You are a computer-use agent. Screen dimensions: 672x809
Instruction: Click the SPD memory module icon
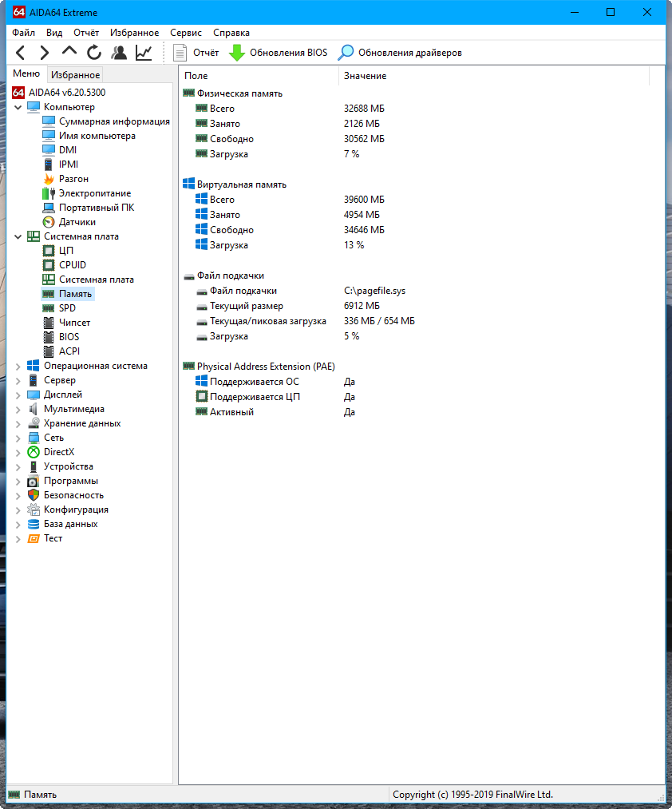pyautogui.click(x=49, y=308)
